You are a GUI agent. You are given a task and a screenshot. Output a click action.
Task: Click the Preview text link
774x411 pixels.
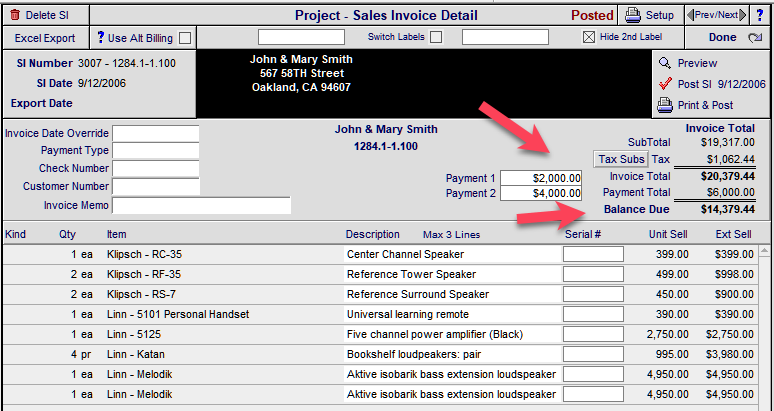(x=697, y=63)
